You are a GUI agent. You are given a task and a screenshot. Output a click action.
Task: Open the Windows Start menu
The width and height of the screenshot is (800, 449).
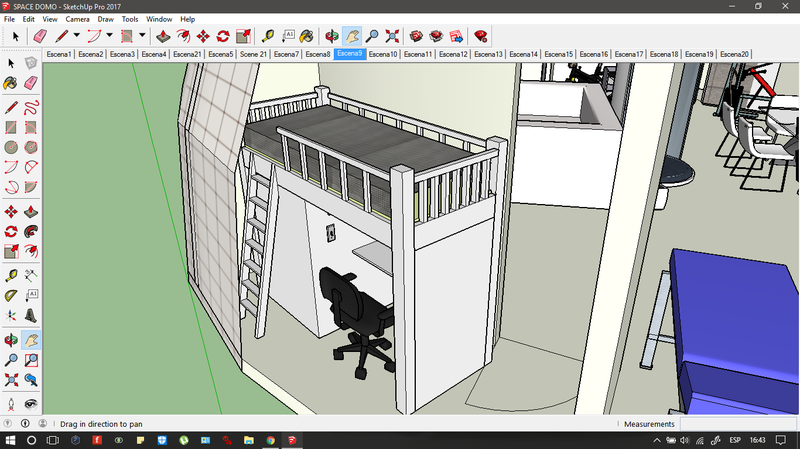(x=10, y=440)
